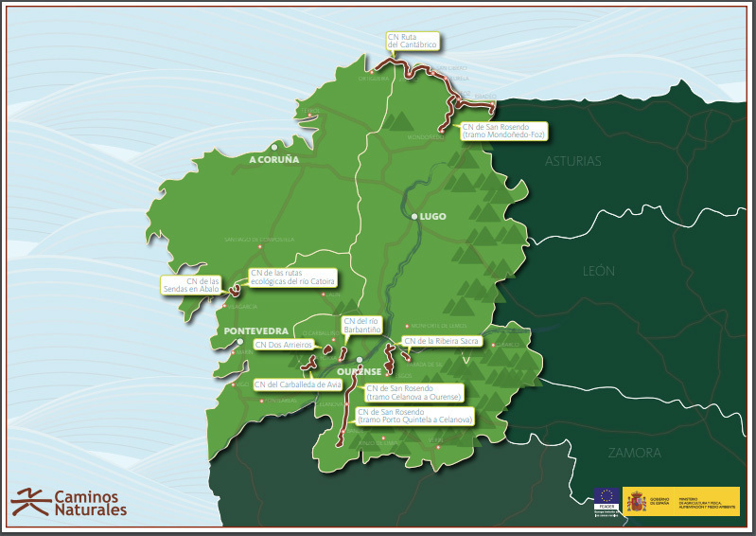Select the Lugo city marker dot
The height and width of the screenshot is (536, 756).
tap(414, 217)
